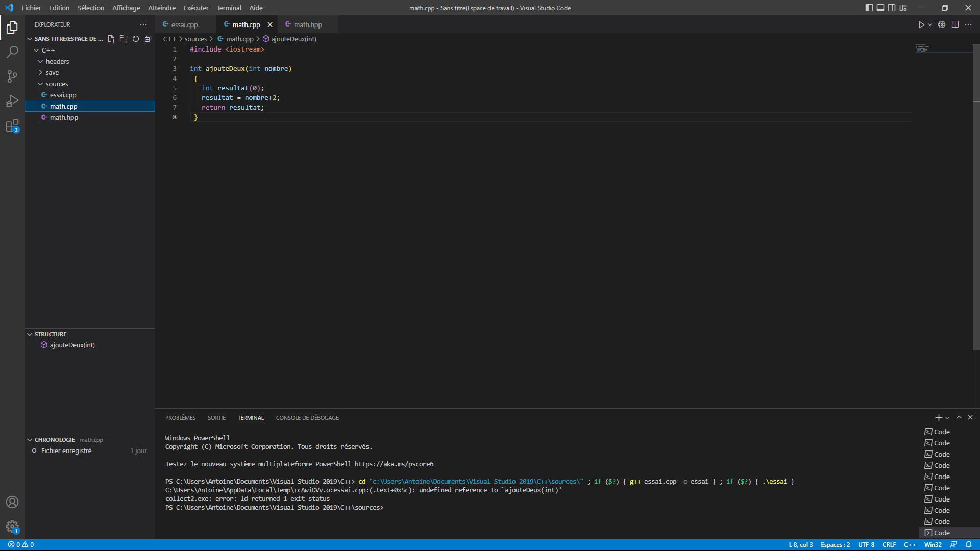Select Fichier enregistré timeline entry
The height and width of the screenshot is (551, 980).
tap(90, 451)
